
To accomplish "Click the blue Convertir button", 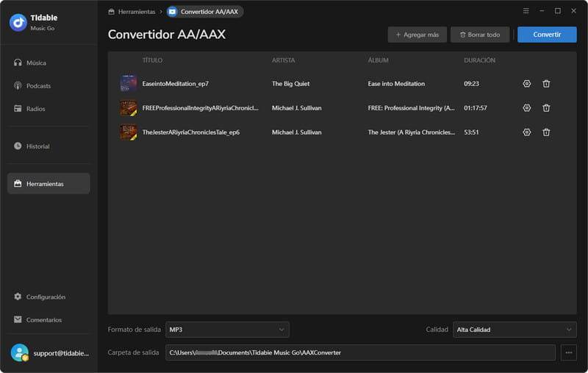I will [x=547, y=35].
